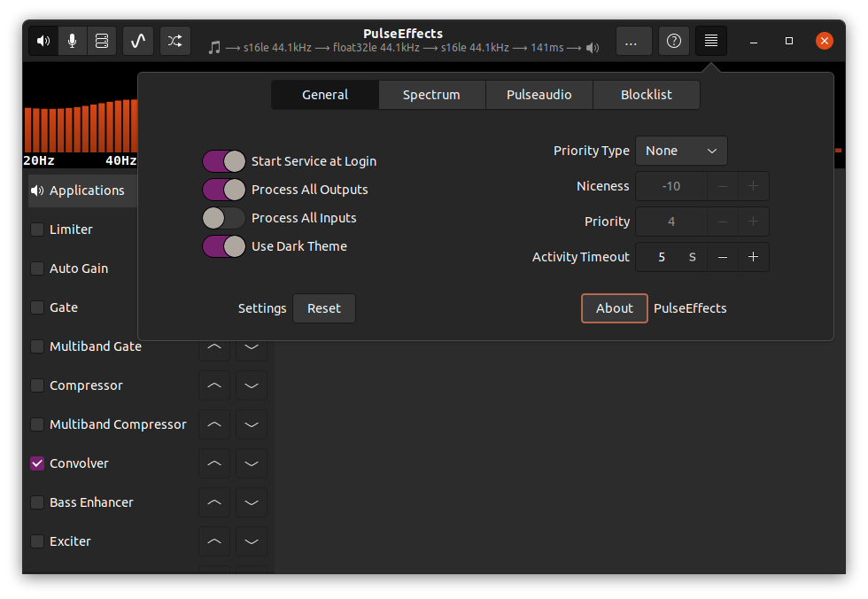Image resolution: width=868 pixels, height=599 pixels.
Task: Click the Reset settings button
Action: click(x=324, y=308)
